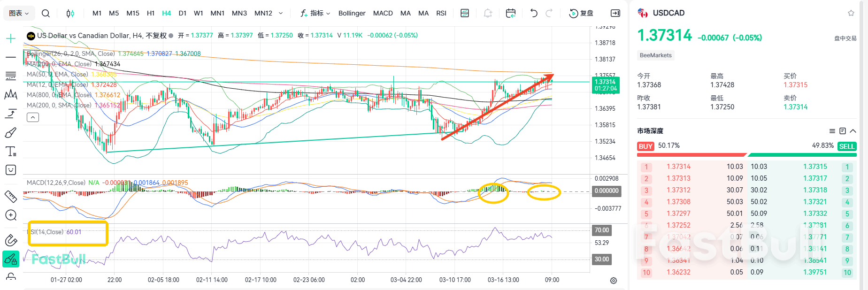Select the brush drawing tool

tap(11, 133)
